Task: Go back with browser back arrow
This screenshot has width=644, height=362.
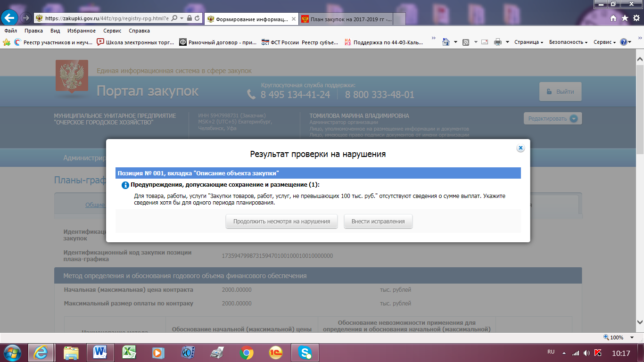Action: tap(10, 18)
